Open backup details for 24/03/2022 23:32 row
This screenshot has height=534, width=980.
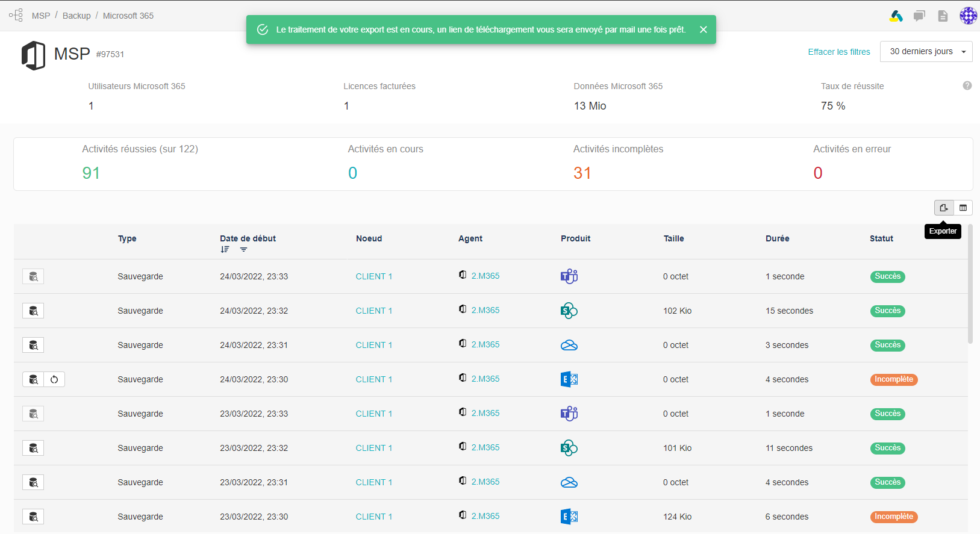pos(33,311)
